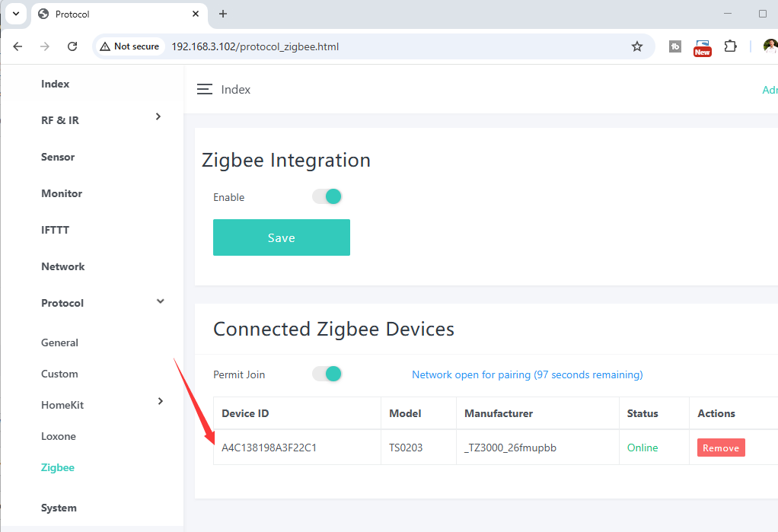Open the Sensor menu item
The image size is (778, 532).
[58, 157]
